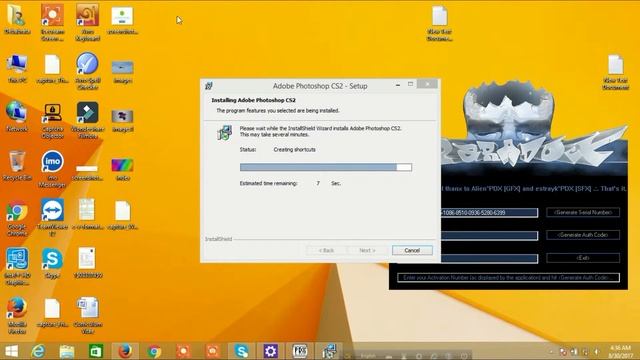Open Skype from the taskbar
The width and height of the screenshot is (640, 360).
coord(242,351)
